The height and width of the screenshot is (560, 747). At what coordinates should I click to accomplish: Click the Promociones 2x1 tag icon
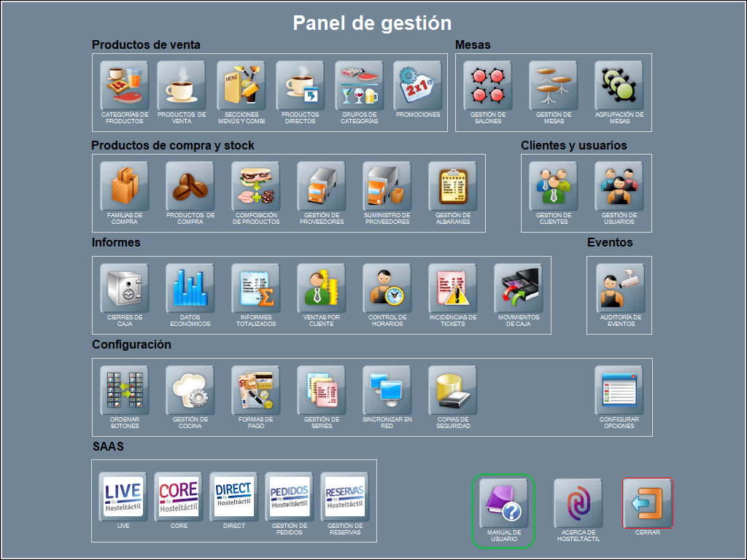[x=418, y=85]
